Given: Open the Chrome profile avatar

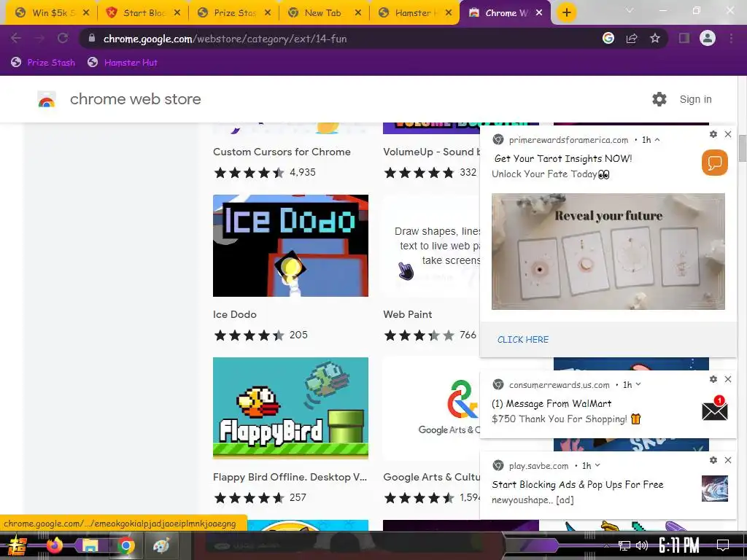Looking at the screenshot, I should tap(708, 38).
